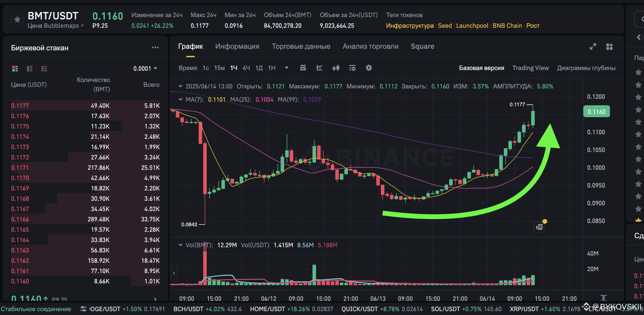Switch to the Trading View chart tab

(x=530, y=68)
